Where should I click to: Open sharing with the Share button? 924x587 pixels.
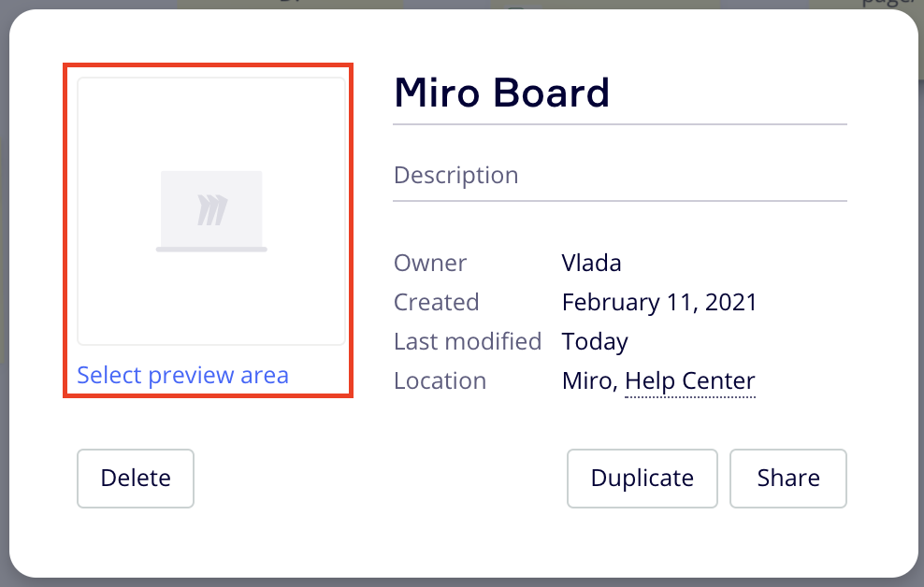pos(787,479)
